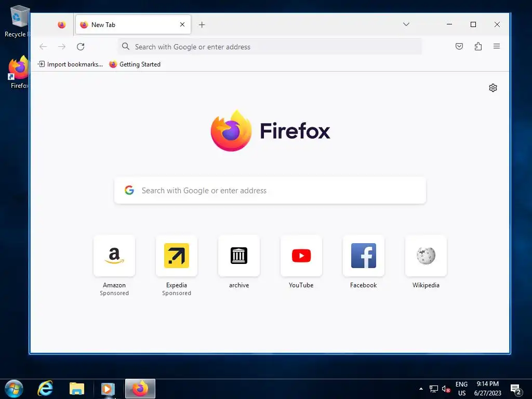Image resolution: width=532 pixels, height=399 pixels.
Task: Open ENG US language indicator
Action: point(461,389)
